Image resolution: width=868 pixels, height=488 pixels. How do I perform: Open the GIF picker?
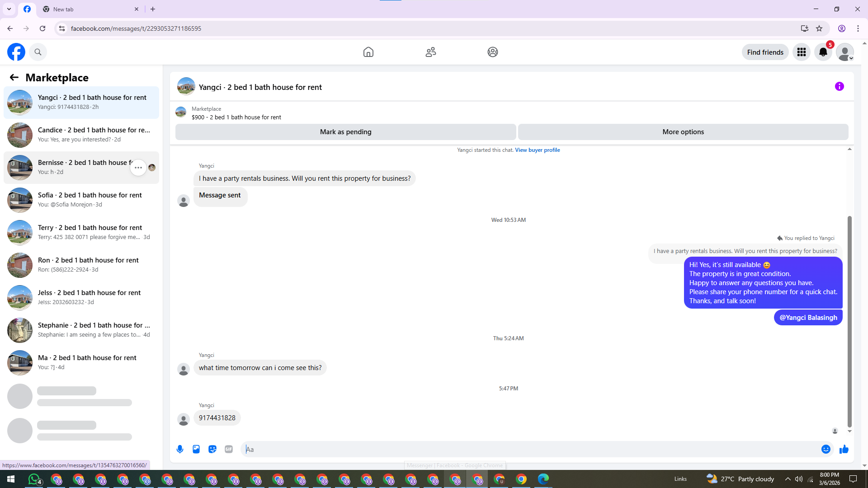pos(229,449)
